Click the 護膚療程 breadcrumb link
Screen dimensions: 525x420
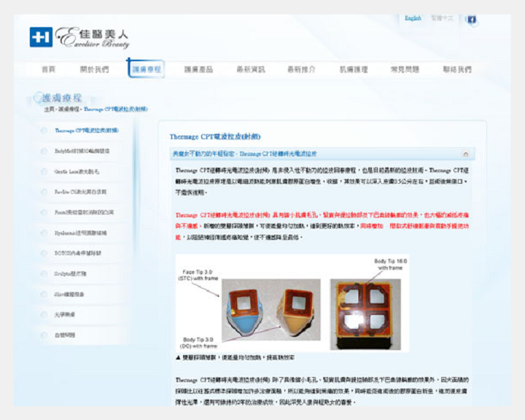[x=69, y=109]
